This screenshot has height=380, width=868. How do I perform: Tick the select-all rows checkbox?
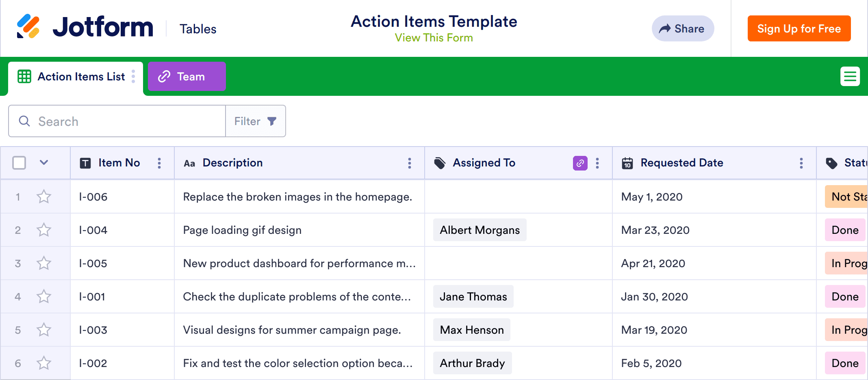(x=19, y=163)
